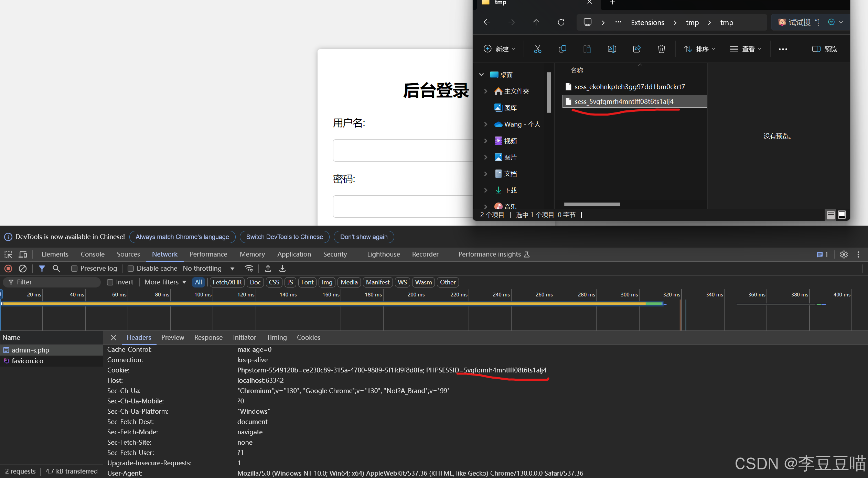Open the No throttling dropdown
Screen dimensions: 868x478
click(208, 269)
